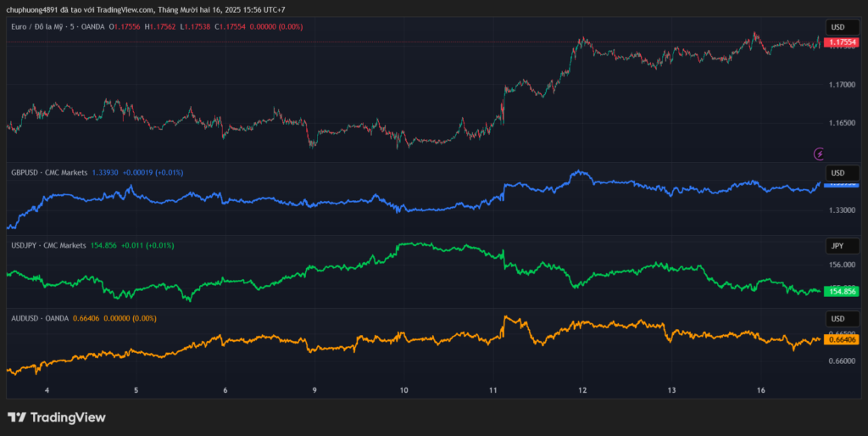Click the TradingView logo at bottom left
This screenshot has width=868, height=436.
coord(57,417)
